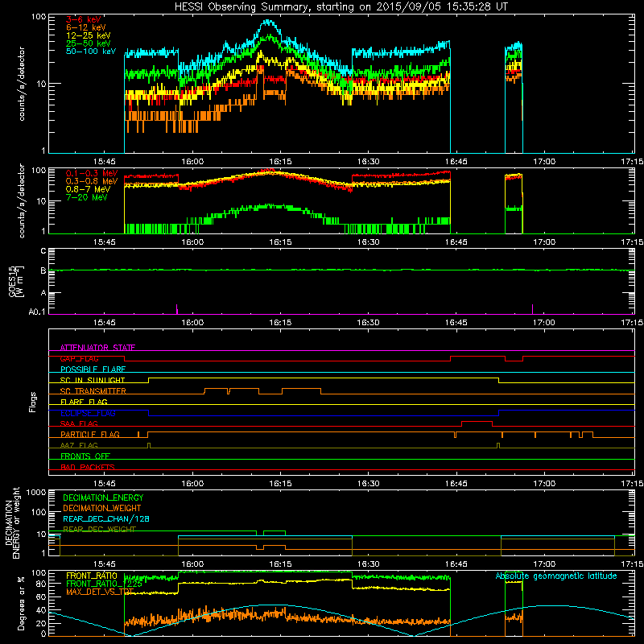644x644 pixels.
Task: Click the POSSIBLE_FLARE flag label
Action: click(93, 369)
